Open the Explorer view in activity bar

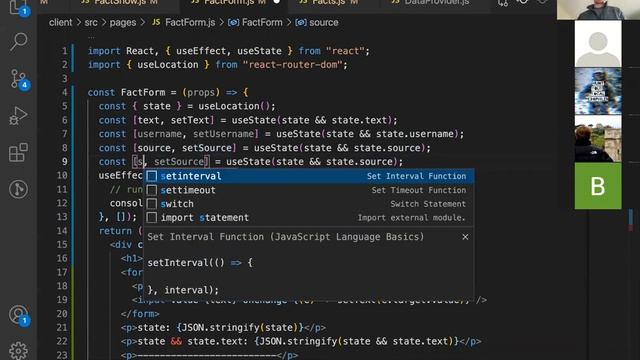(18, 7)
